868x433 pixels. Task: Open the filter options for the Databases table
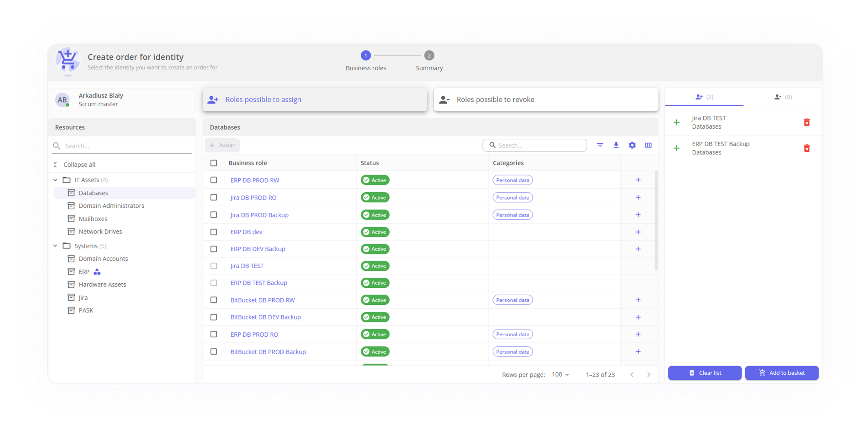[x=600, y=145]
